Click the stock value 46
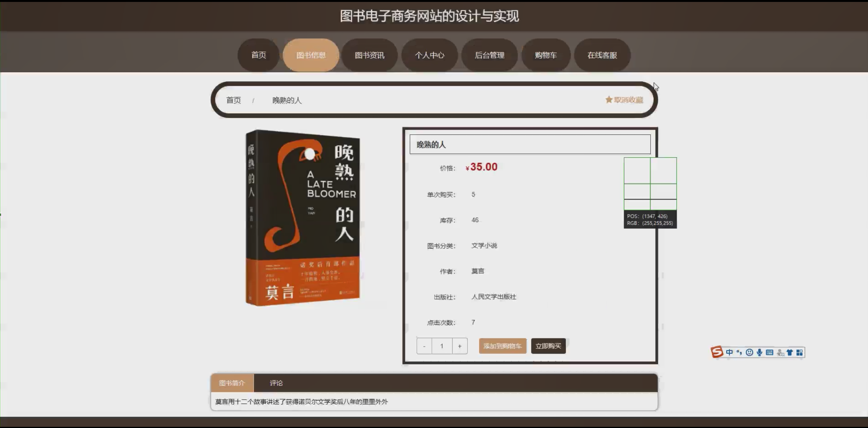868x428 pixels. tap(475, 220)
